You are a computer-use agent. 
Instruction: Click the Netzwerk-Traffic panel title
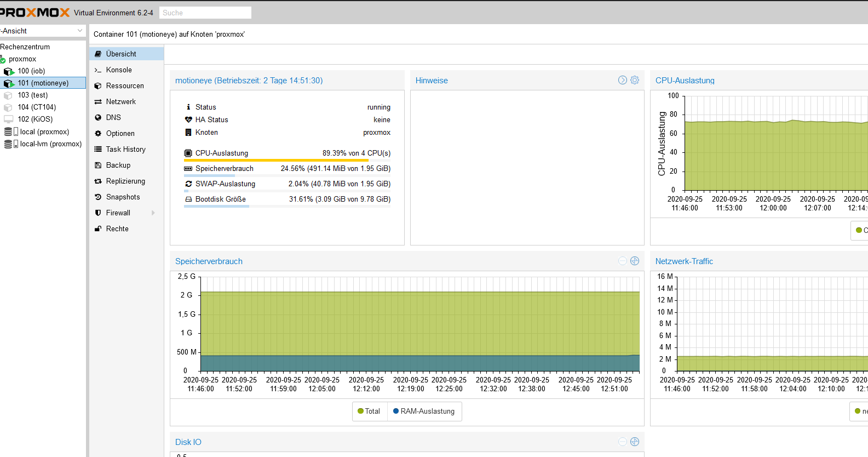684,261
